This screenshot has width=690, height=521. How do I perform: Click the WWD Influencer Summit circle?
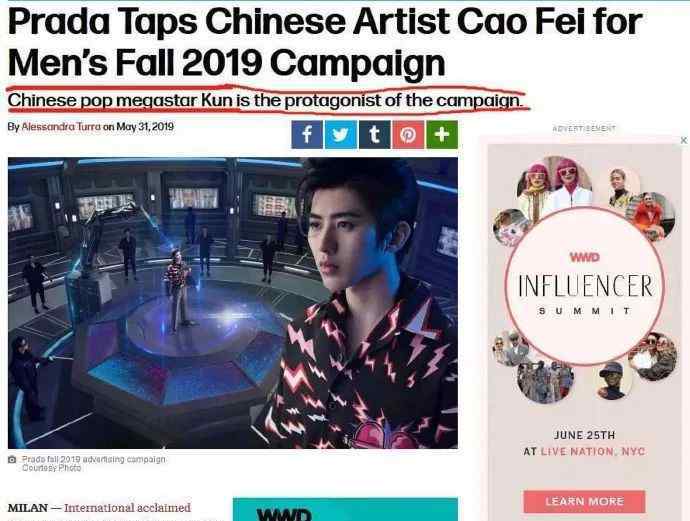coord(584,286)
